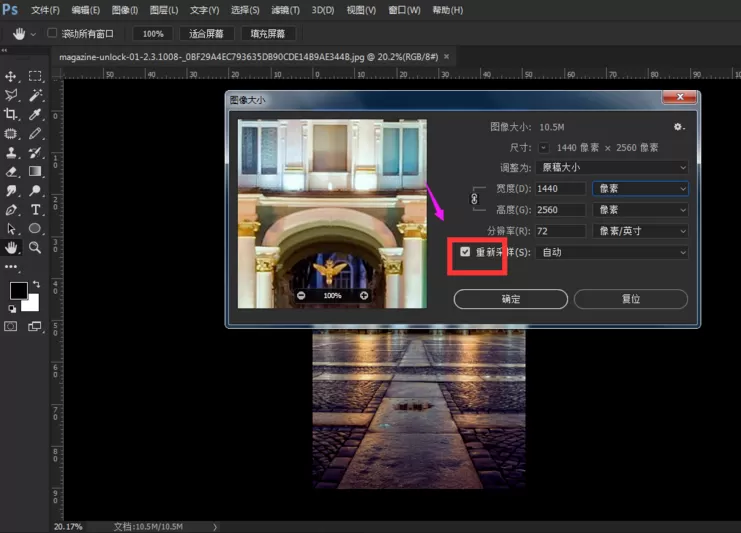The height and width of the screenshot is (533, 741).
Task: Click the Image Size settings gear icon
Action: click(x=679, y=127)
